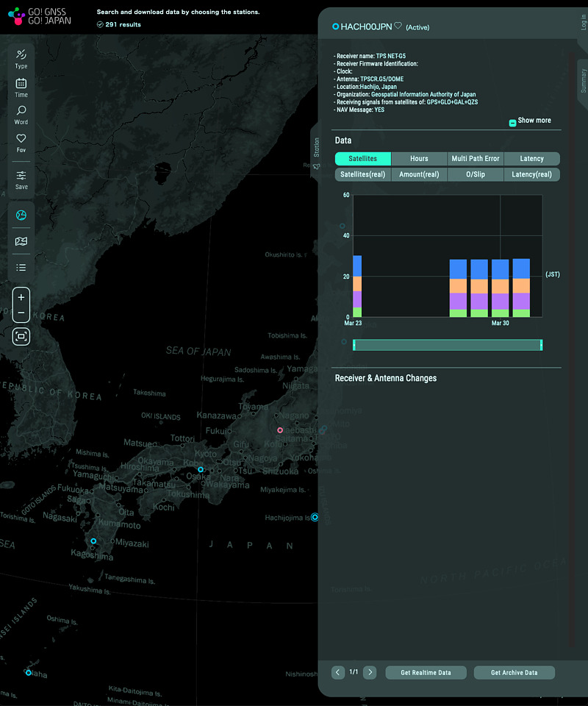Viewport: 588px width, 706px height.
Task: Click the Get Archive Data button
Action: point(514,672)
